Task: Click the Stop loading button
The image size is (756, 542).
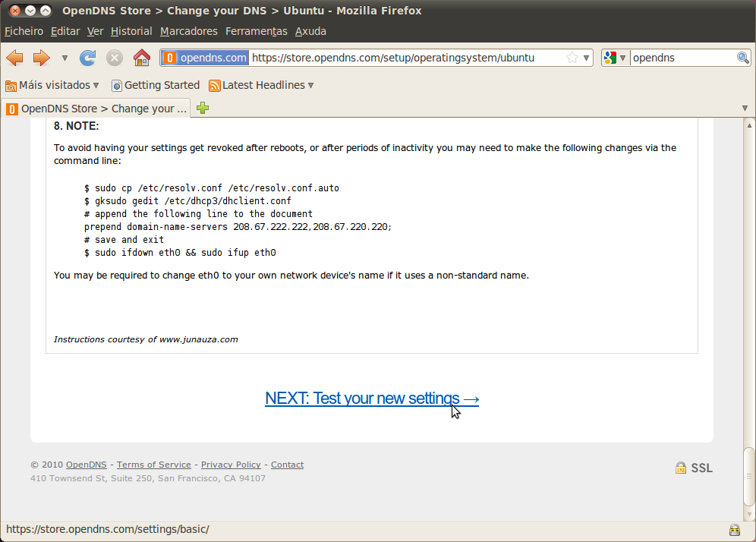Action: (x=115, y=58)
